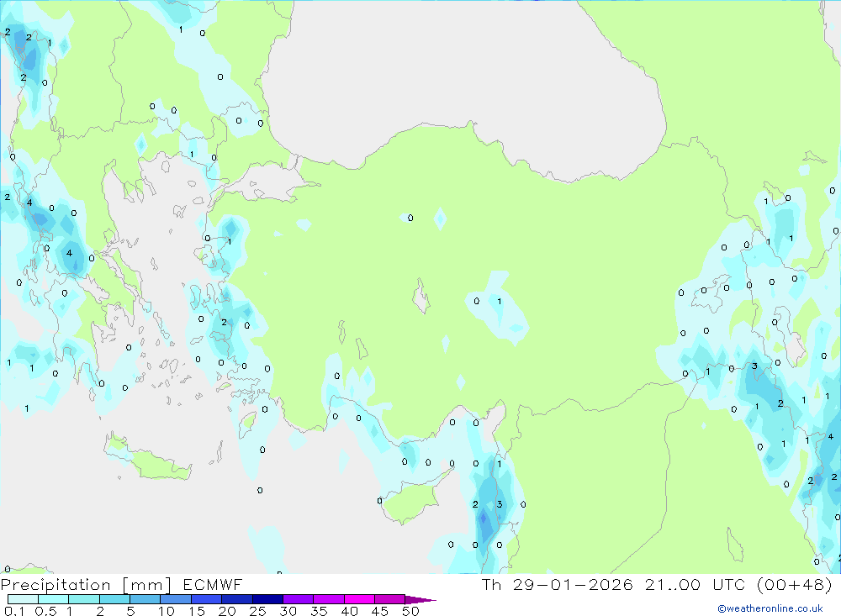Click the 20–25 mm dark blue legend swatch
The image size is (841, 616).
coord(237,599)
